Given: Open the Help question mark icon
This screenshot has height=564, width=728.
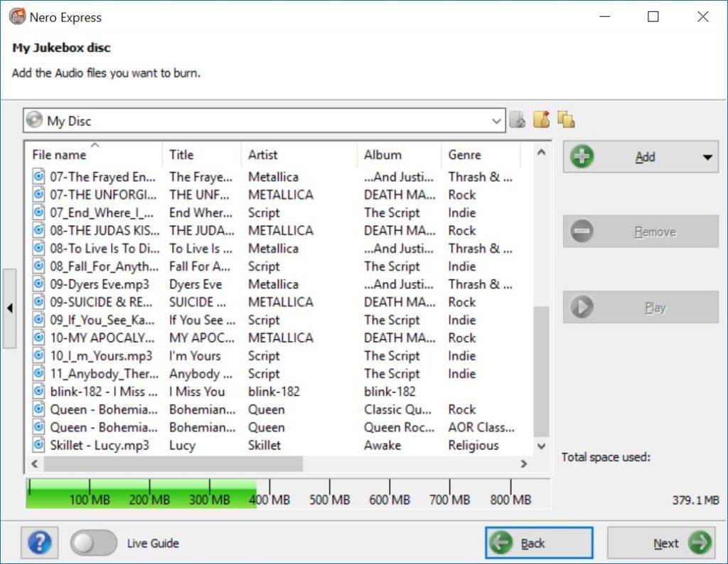Looking at the screenshot, I should [x=38, y=543].
